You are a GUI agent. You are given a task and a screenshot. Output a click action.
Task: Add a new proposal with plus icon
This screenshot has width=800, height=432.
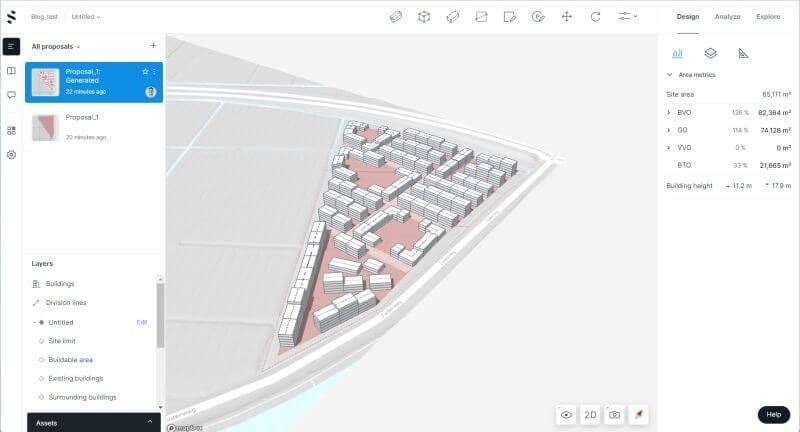click(152, 46)
